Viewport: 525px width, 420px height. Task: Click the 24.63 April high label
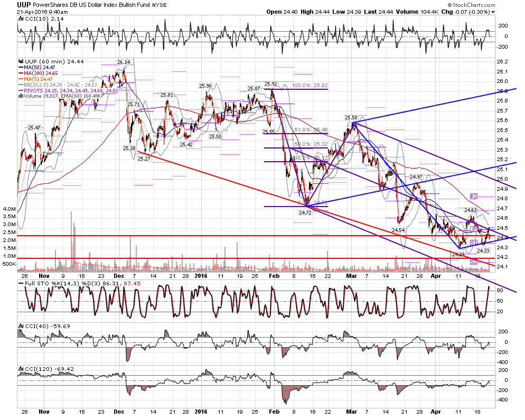coord(471,210)
